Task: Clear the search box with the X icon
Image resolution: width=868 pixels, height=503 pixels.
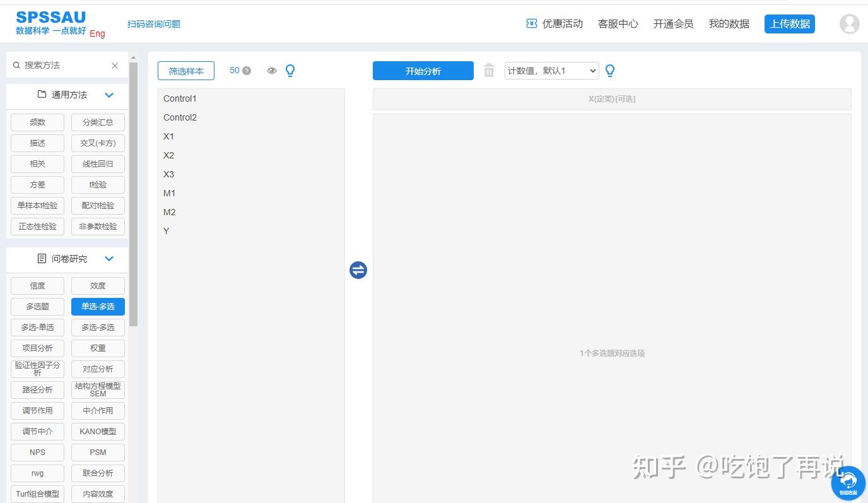Action: click(x=114, y=65)
